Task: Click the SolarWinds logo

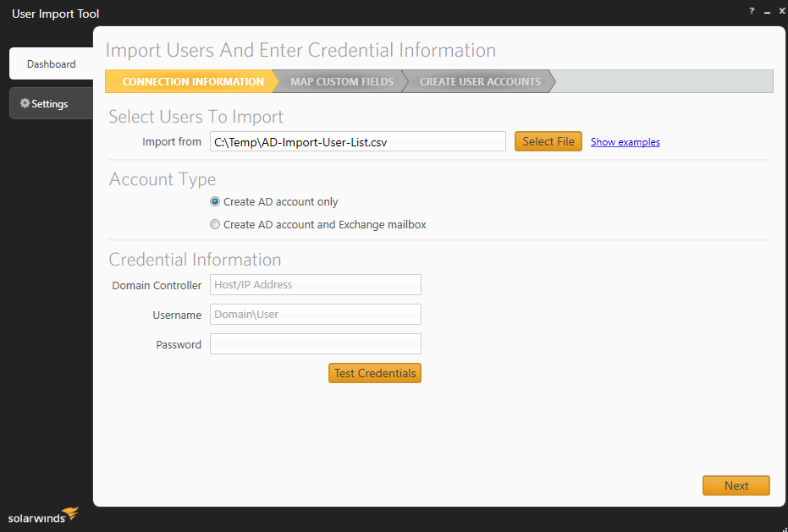Action: [x=43, y=515]
